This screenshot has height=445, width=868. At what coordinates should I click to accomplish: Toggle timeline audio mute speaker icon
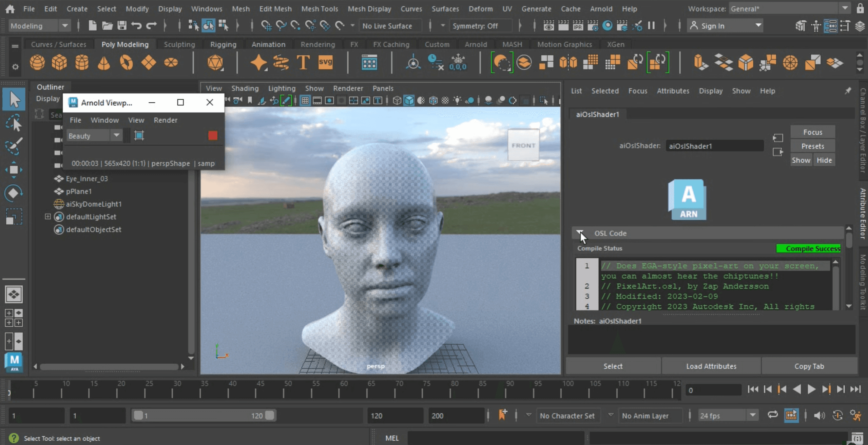pyautogui.click(x=819, y=416)
